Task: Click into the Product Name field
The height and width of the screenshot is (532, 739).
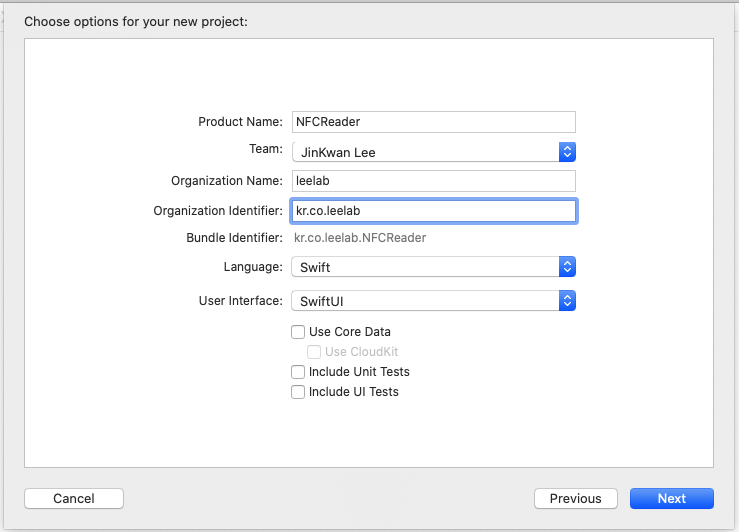Action: tap(433, 121)
